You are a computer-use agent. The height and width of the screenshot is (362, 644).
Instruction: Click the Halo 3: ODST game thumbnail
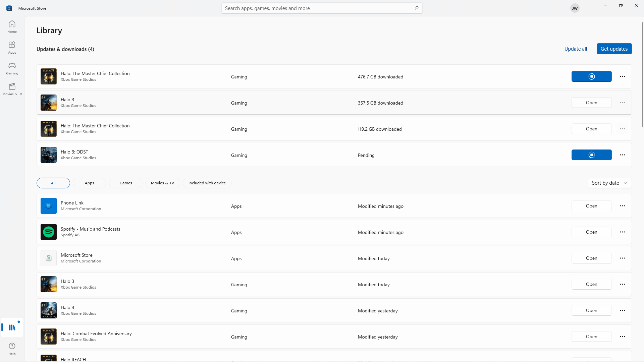[x=49, y=155]
